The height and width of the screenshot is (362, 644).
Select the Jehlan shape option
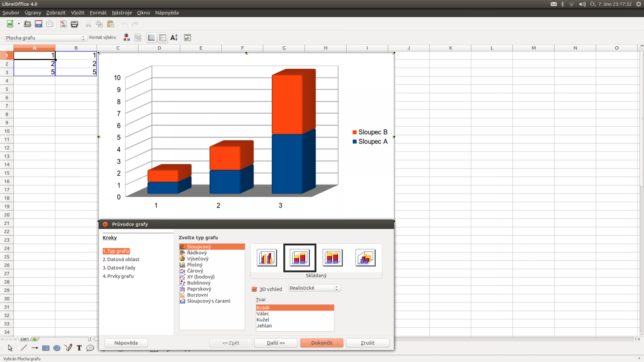coord(264,326)
